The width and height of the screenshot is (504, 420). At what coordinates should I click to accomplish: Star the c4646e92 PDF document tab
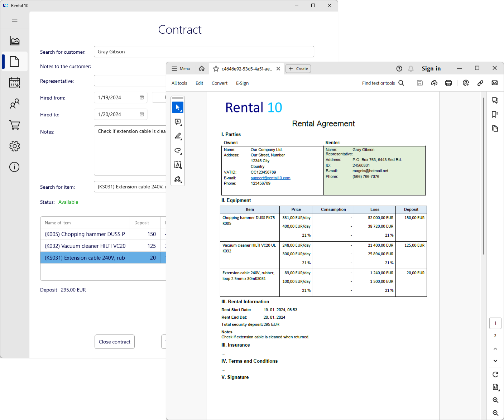[x=216, y=69]
